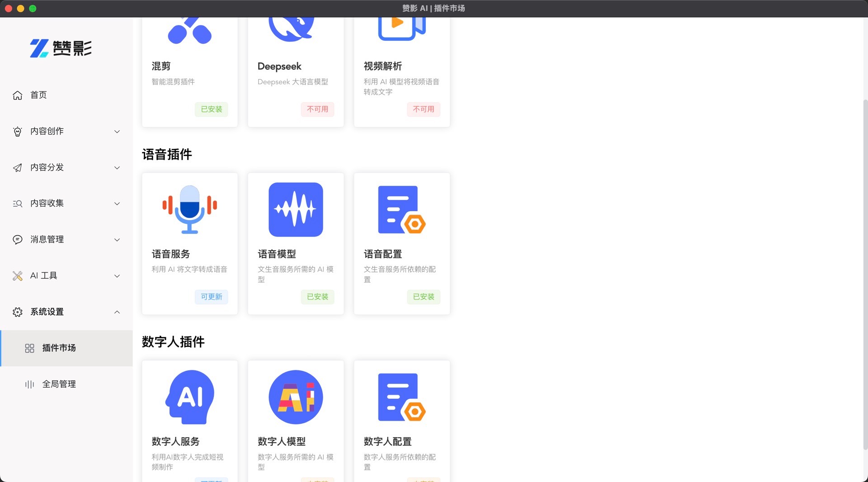Click the 混剪 scissors plugin icon

click(x=190, y=31)
